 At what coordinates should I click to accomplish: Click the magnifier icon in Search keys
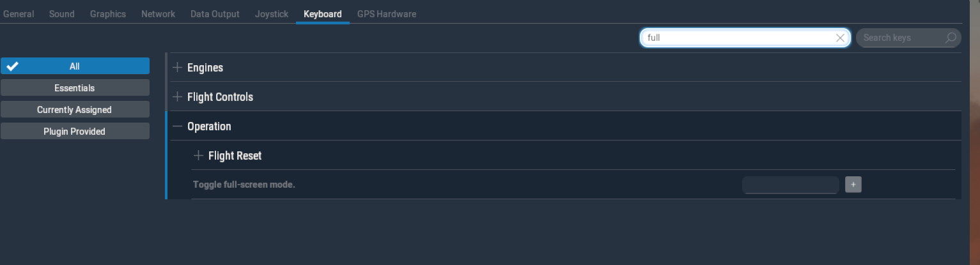951,38
